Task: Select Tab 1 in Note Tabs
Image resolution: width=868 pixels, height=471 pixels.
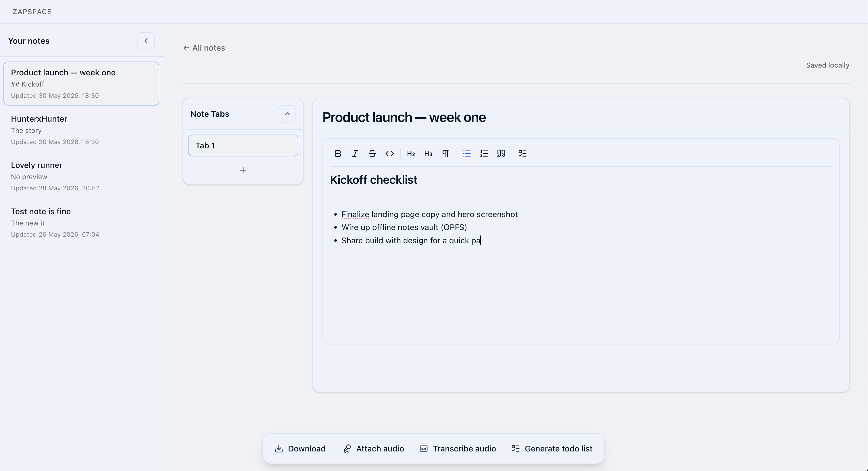Action: 243,146
